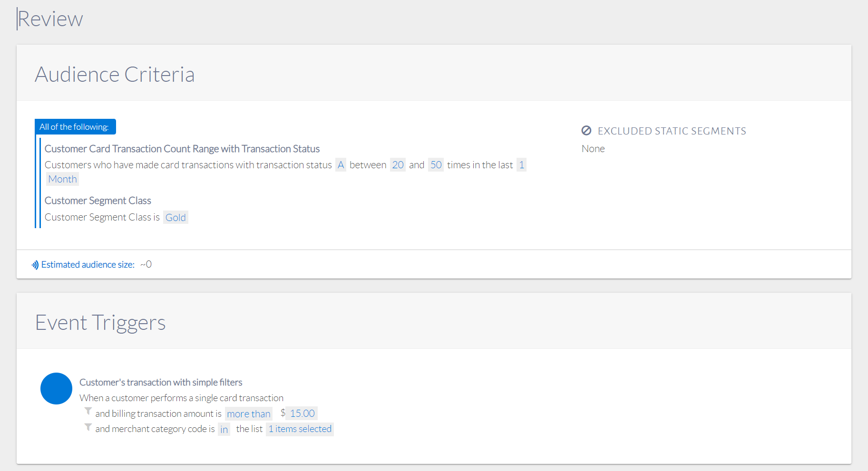Click the 'more than' comparison operator

[x=248, y=414]
